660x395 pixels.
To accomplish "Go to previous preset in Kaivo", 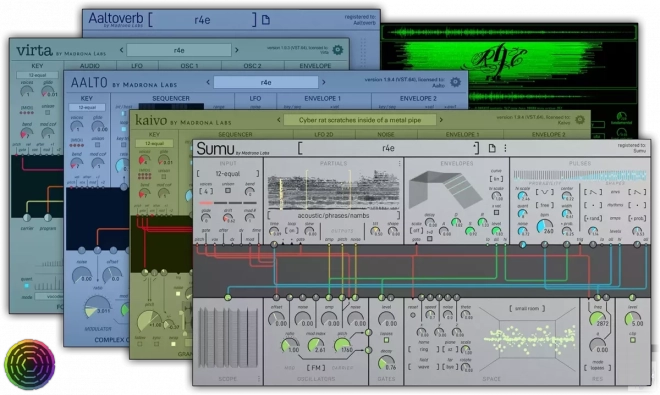I will point(278,120).
